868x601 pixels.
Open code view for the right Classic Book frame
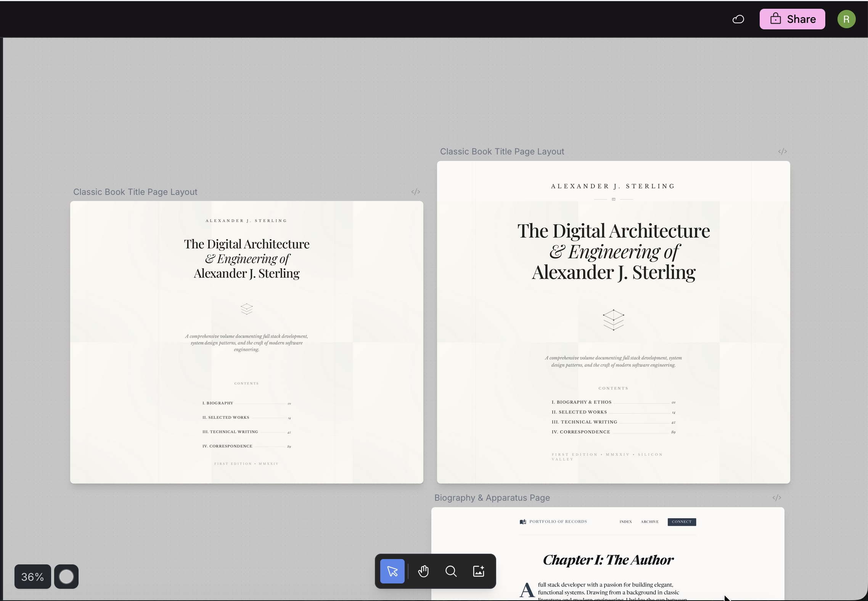(782, 151)
